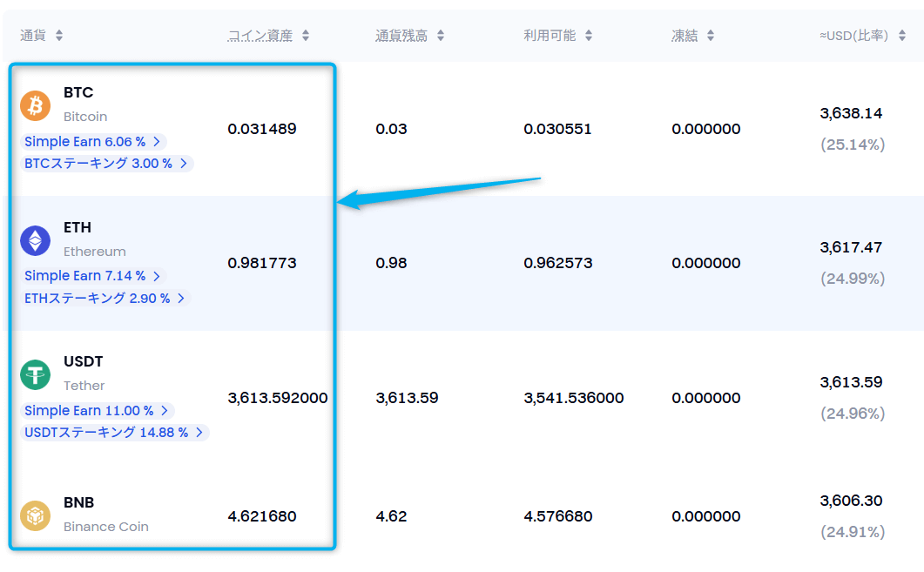Select the BTC ticker label
Image resolution: width=924 pixels, height=572 pixels.
tap(78, 92)
